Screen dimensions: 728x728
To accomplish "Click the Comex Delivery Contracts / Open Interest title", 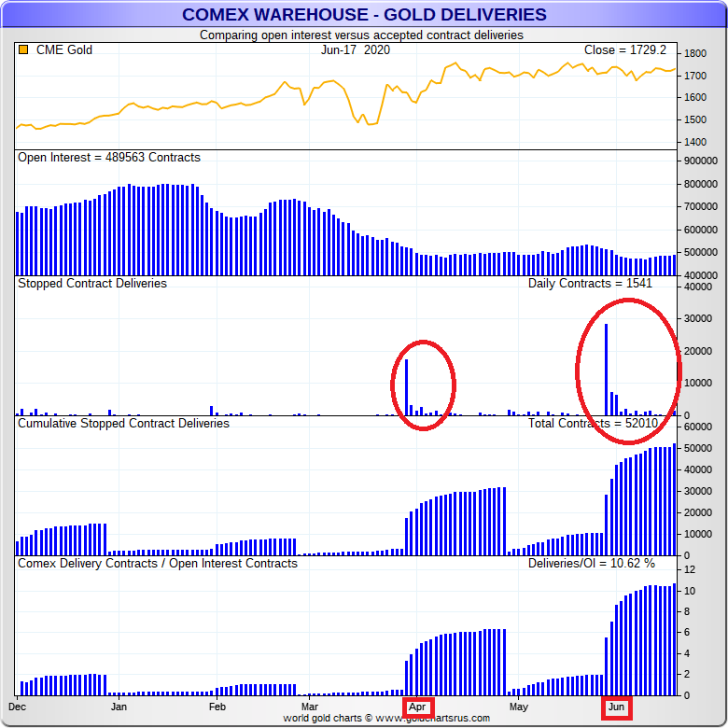I will 158,564.
